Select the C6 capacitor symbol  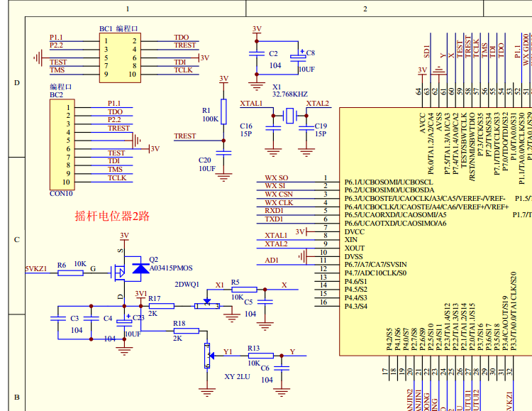tap(282, 368)
